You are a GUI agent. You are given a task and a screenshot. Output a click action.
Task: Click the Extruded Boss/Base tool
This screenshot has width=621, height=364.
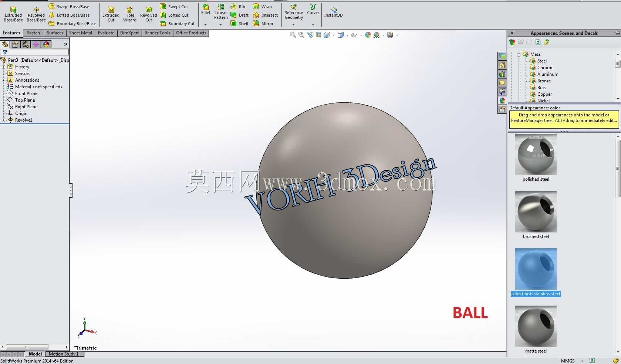[13, 14]
